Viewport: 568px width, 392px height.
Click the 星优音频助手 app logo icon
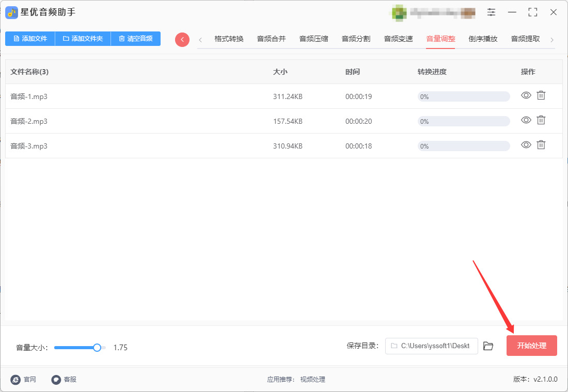(x=11, y=13)
